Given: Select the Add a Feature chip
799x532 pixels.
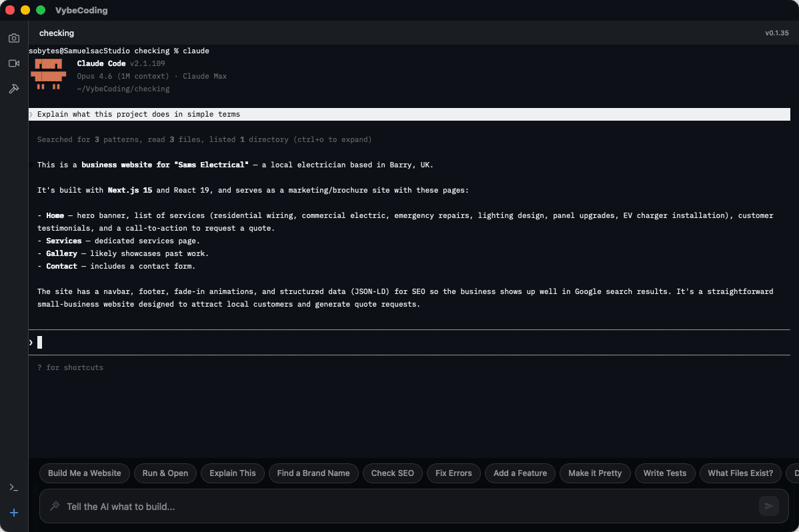Looking at the screenshot, I should pyautogui.click(x=520, y=473).
